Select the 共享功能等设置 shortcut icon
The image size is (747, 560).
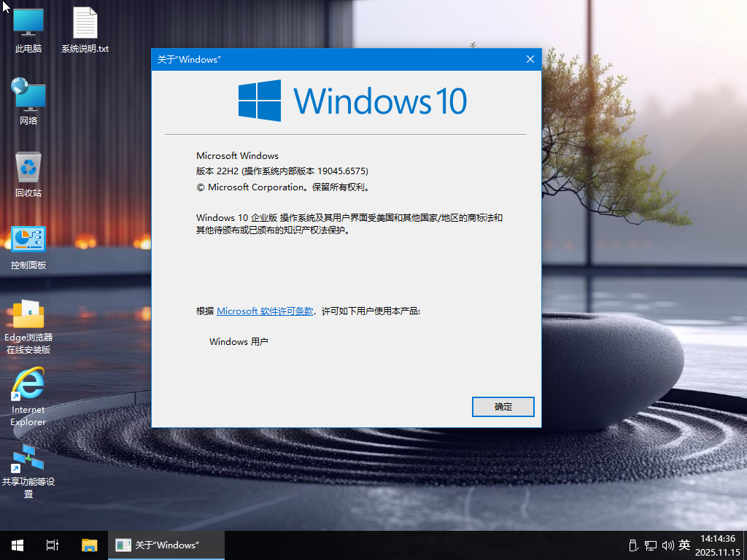click(x=28, y=470)
